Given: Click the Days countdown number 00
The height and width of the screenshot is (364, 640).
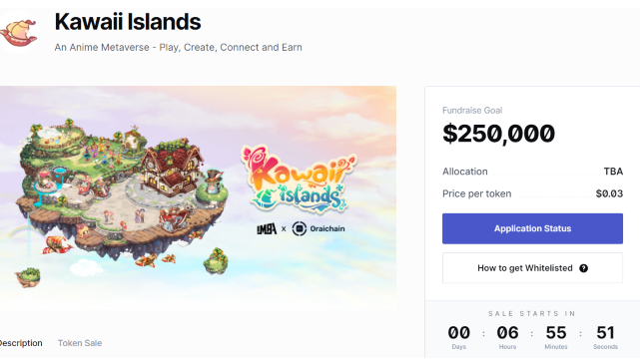Looking at the screenshot, I should point(458,333).
